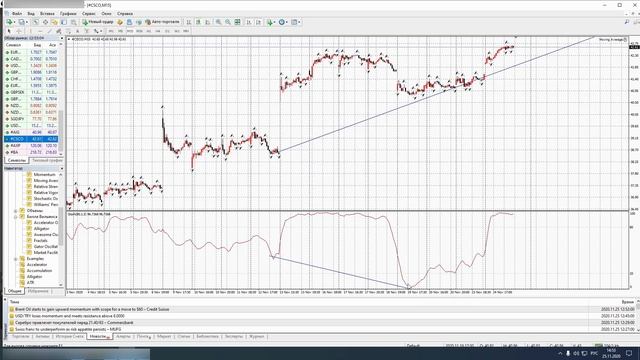Toggle the chart auto scroll icon
Image resolution: width=640 pixels, height=360 pixels.
[249, 22]
